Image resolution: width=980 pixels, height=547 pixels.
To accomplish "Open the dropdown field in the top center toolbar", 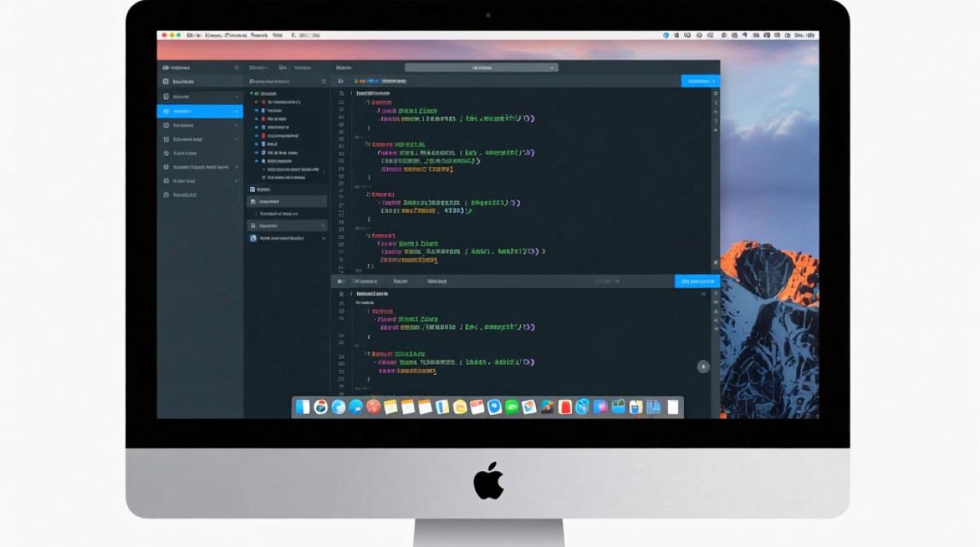I will pyautogui.click(x=481, y=68).
